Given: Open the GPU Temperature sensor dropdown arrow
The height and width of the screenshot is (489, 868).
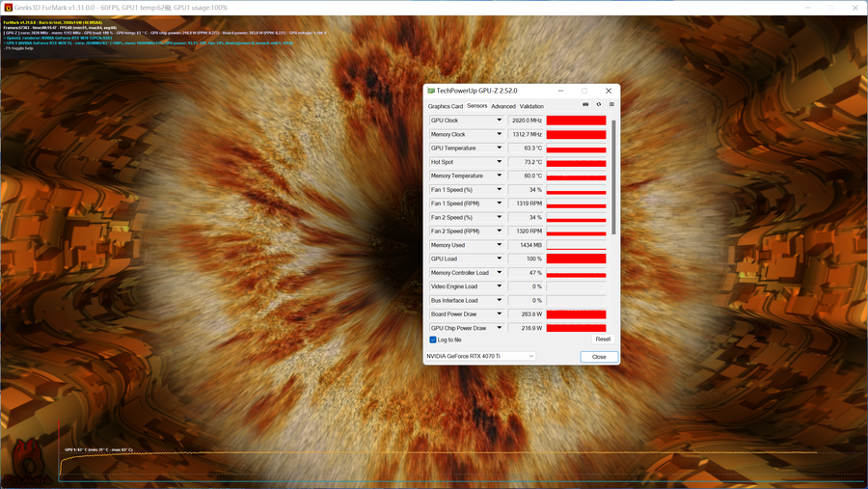Looking at the screenshot, I should pyautogui.click(x=499, y=149).
